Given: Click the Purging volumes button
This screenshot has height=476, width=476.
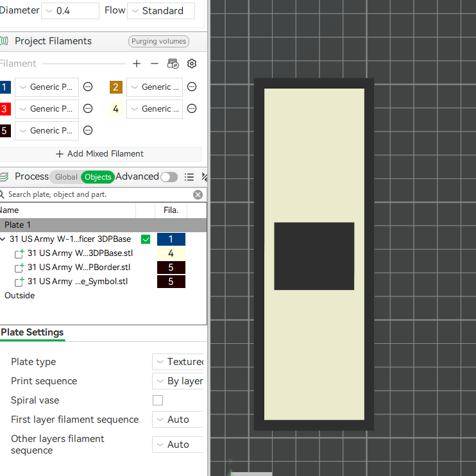Looking at the screenshot, I should tap(158, 41).
